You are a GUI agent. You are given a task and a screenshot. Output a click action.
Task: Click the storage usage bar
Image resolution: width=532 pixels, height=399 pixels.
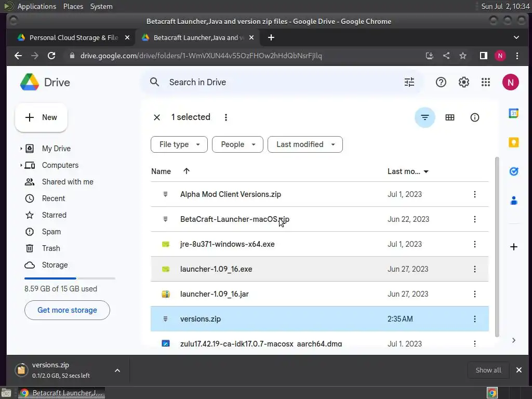tap(70, 278)
